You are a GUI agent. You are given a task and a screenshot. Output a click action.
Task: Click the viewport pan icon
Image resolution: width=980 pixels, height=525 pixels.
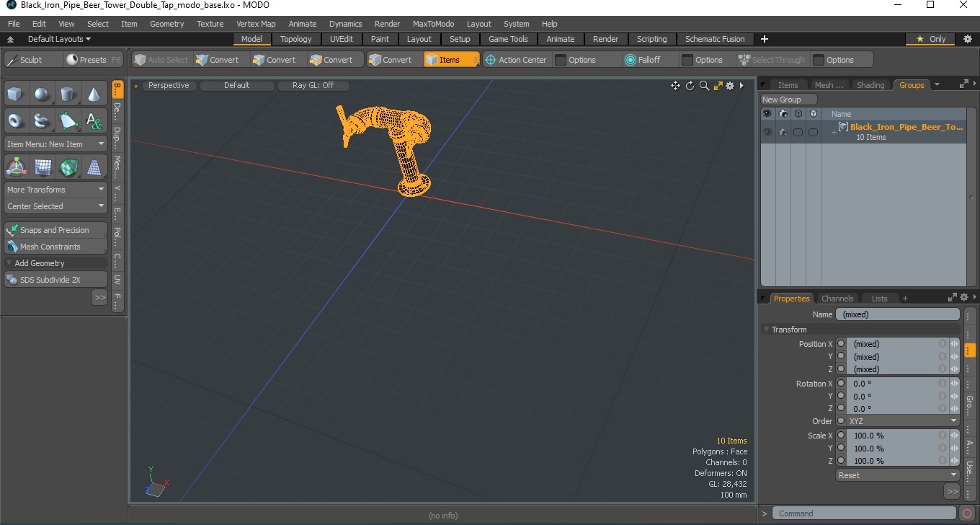point(675,86)
